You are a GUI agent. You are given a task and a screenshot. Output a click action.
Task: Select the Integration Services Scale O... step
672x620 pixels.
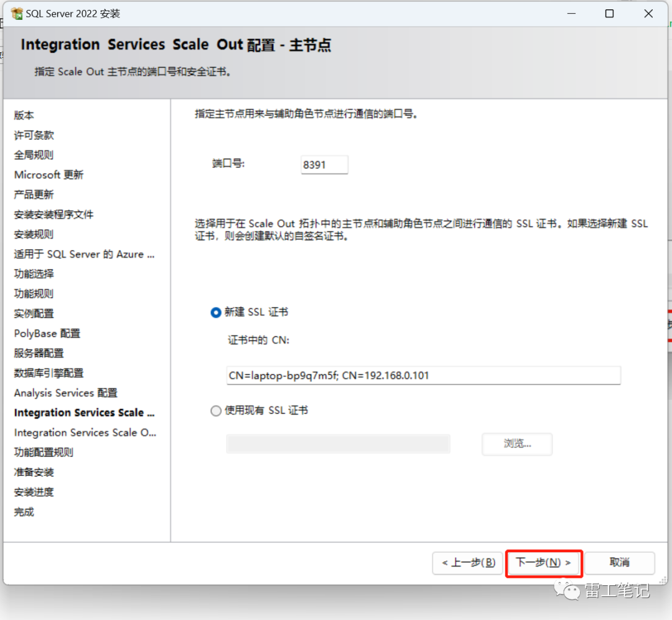click(85, 433)
